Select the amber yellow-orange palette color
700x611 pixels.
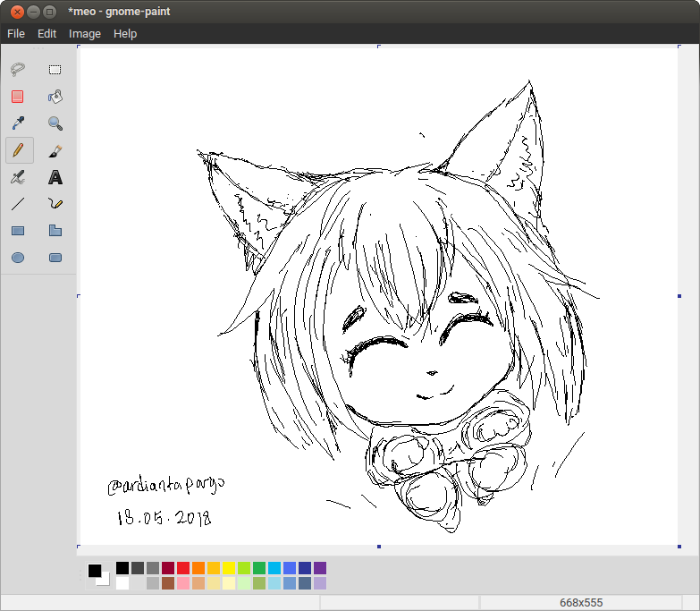coord(214,568)
